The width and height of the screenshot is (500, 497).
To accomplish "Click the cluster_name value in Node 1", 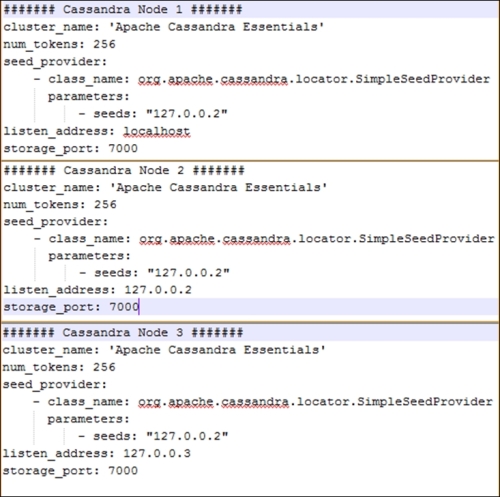I will click(x=217, y=27).
